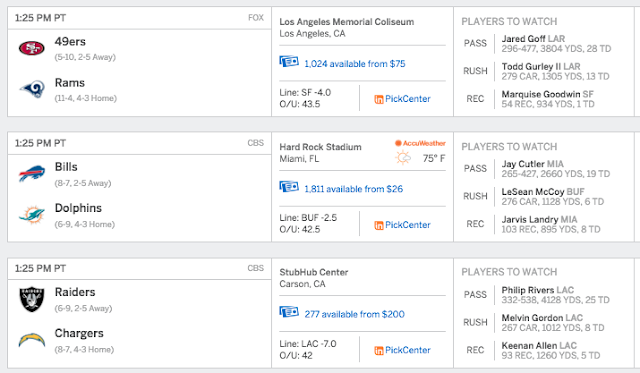The height and width of the screenshot is (373, 640).
Task: Click the Chargers team logo
Action: click(31, 340)
